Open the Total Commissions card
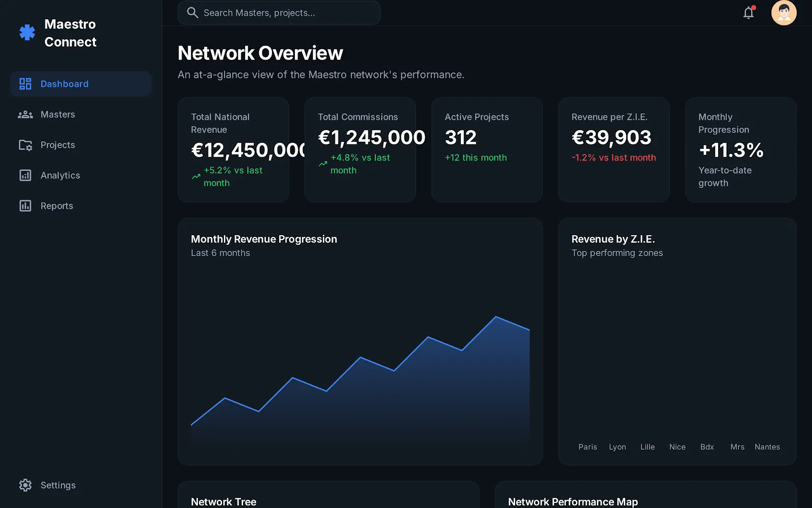Viewport: 812px width, 508px height. tap(360, 150)
